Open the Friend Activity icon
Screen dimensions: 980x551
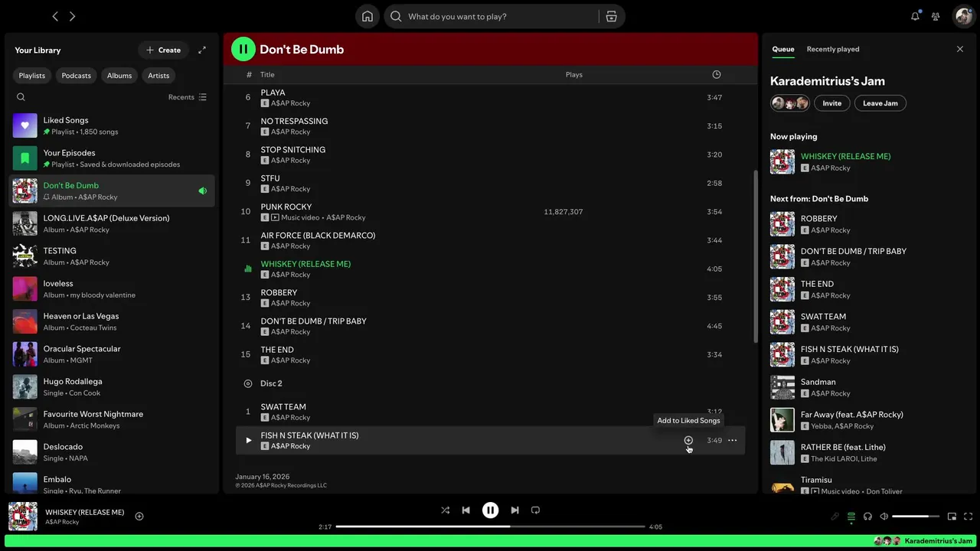click(x=936, y=16)
